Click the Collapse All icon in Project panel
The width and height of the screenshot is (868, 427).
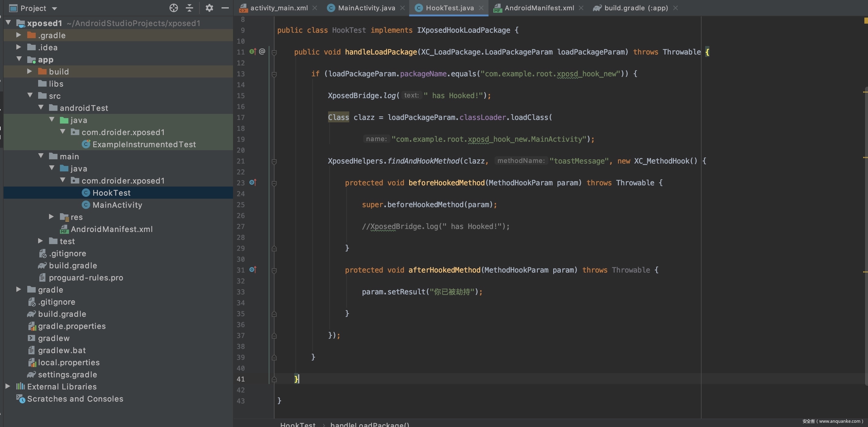189,8
